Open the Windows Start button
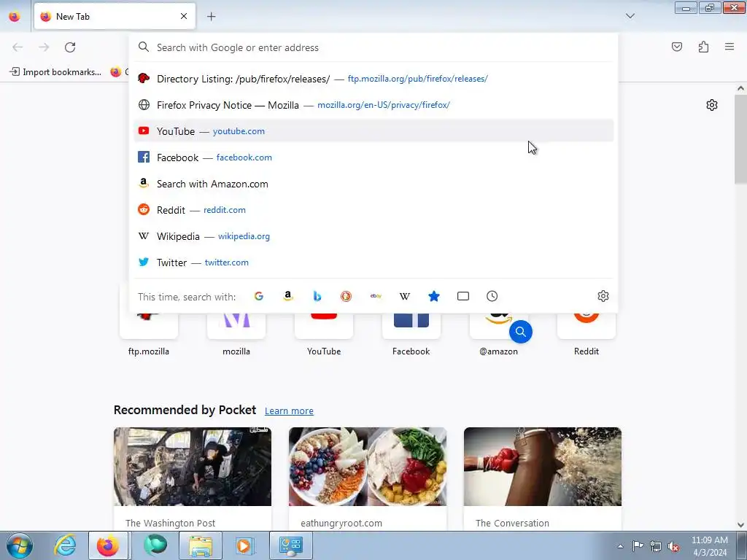 pyautogui.click(x=19, y=545)
